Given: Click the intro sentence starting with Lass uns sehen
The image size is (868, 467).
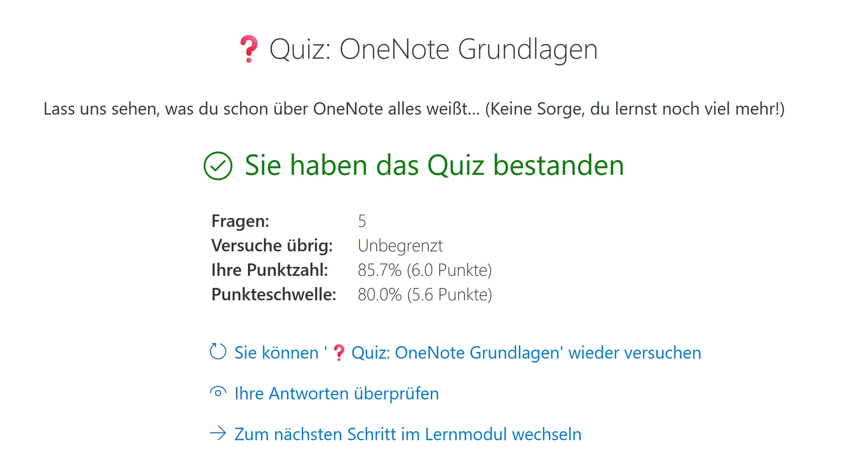Looking at the screenshot, I should click(414, 109).
